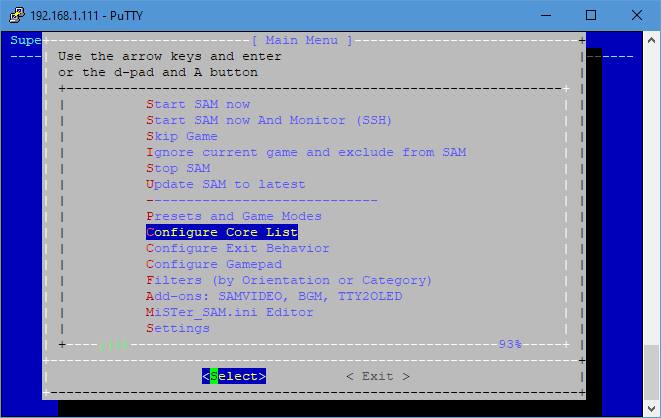The width and height of the screenshot is (661, 418).
Task: Click the '[ Main Menu ]' dialog title
Action: 302,40
